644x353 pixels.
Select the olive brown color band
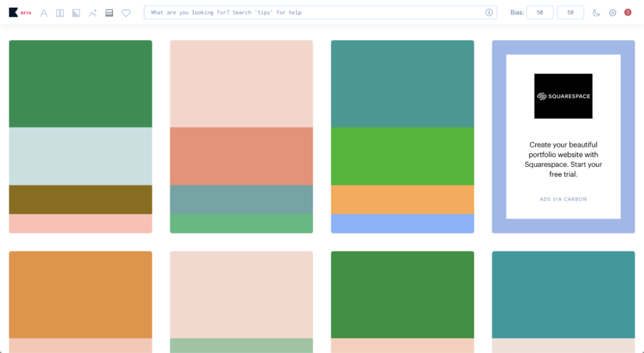(x=80, y=200)
